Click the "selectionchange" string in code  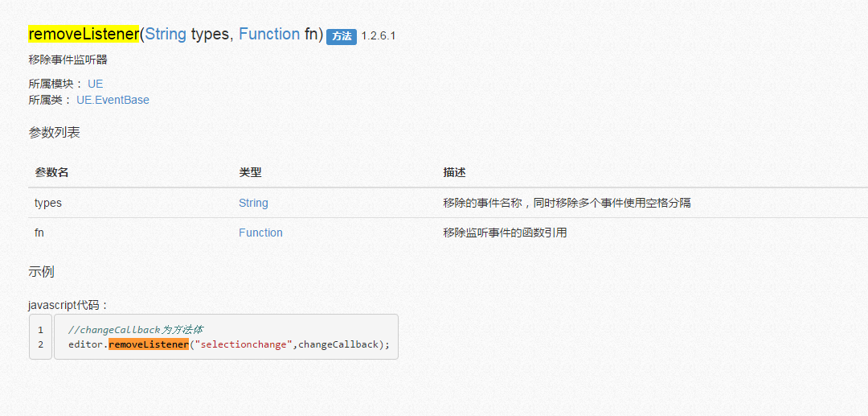244,344
